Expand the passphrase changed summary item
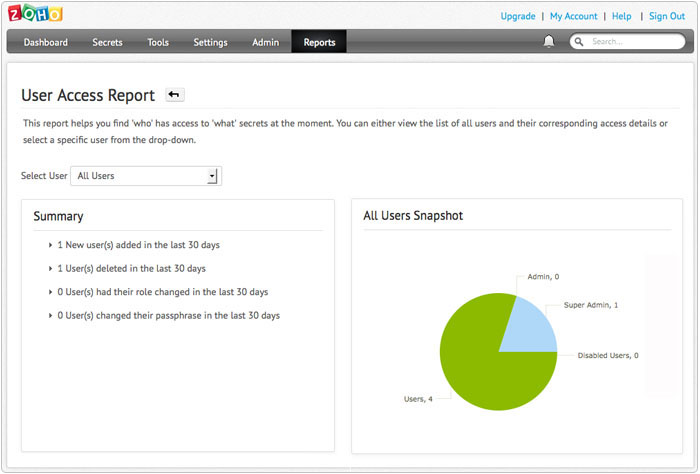Screen dimensions: 700x474 [164, 316]
